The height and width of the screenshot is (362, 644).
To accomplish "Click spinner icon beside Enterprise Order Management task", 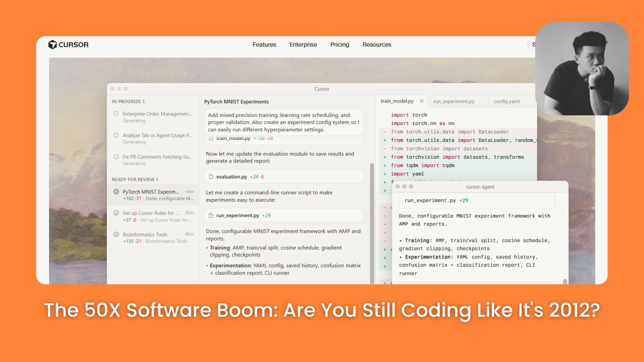I will point(116,114).
